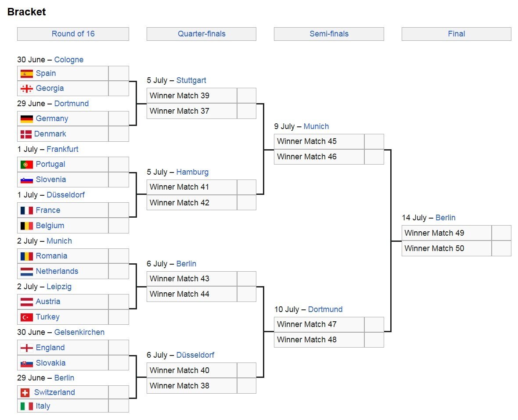Open the Quarter-finals header link

[201, 34]
